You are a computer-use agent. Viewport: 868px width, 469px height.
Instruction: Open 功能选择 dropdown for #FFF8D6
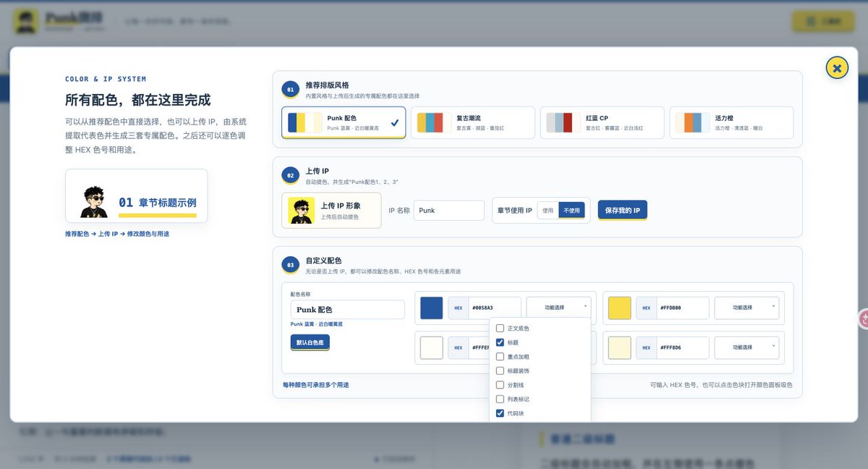point(746,347)
